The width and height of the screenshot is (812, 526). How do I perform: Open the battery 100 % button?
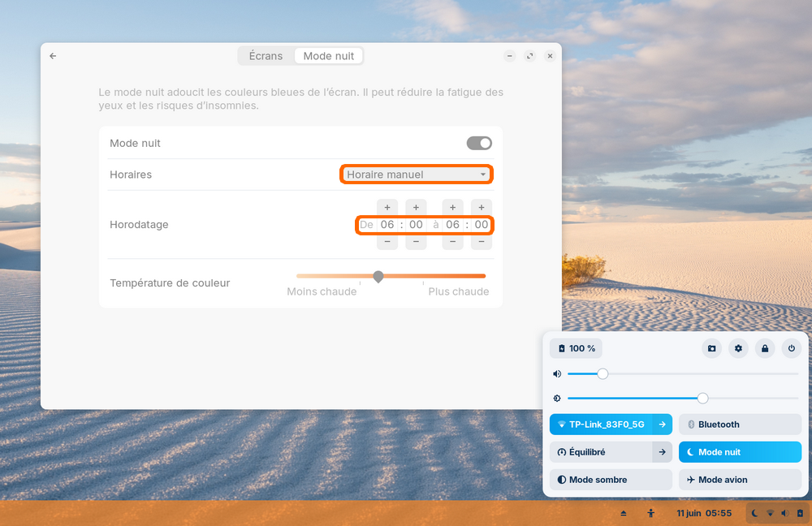pyautogui.click(x=576, y=348)
